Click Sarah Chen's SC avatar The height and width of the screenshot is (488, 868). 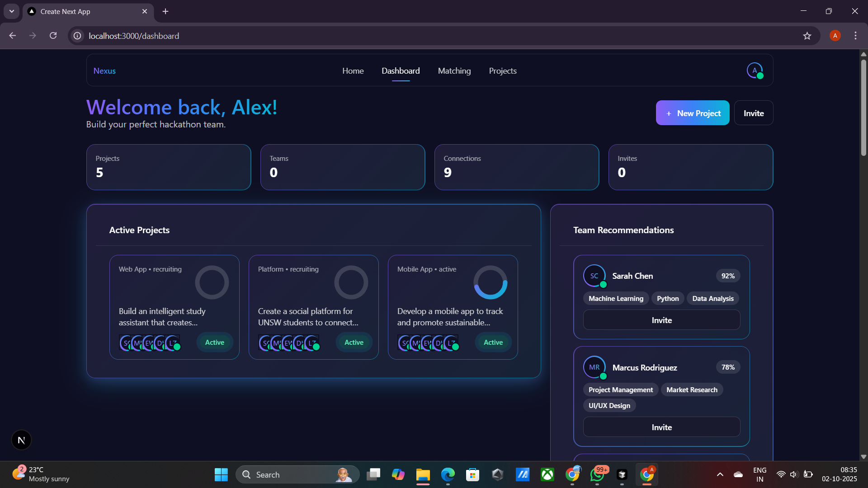[x=594, y=276]
